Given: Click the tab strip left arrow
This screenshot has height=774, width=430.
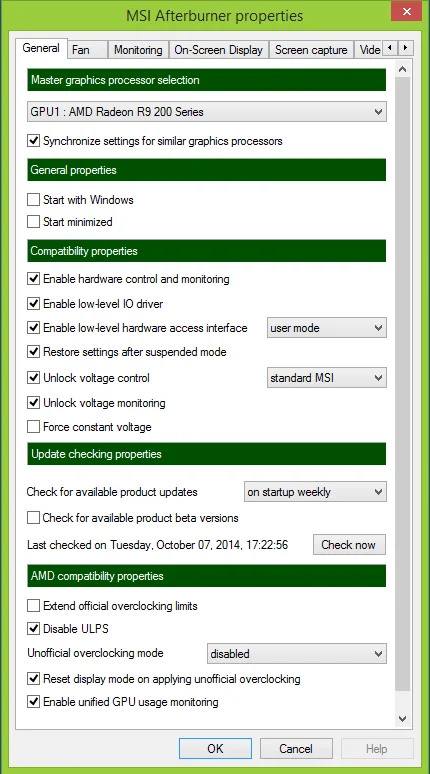Looking at the screenshot, I should point(390,48).
